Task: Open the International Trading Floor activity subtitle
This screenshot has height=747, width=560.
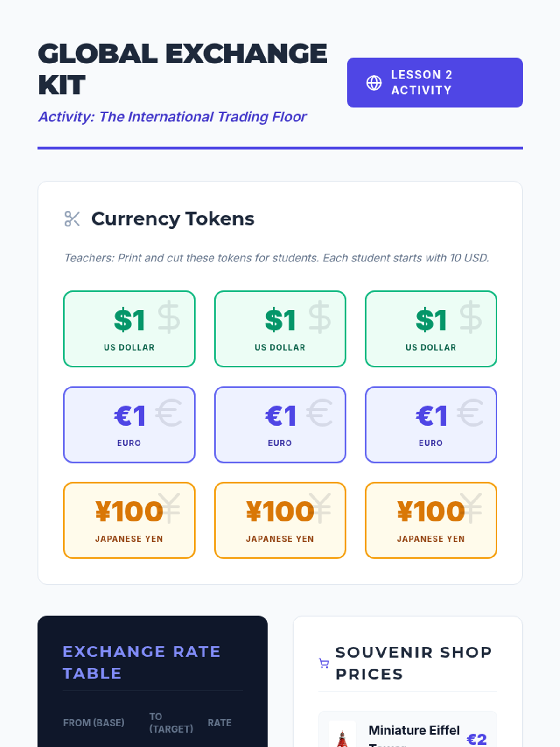Action: pyautogui.click(x=172, y=117)
